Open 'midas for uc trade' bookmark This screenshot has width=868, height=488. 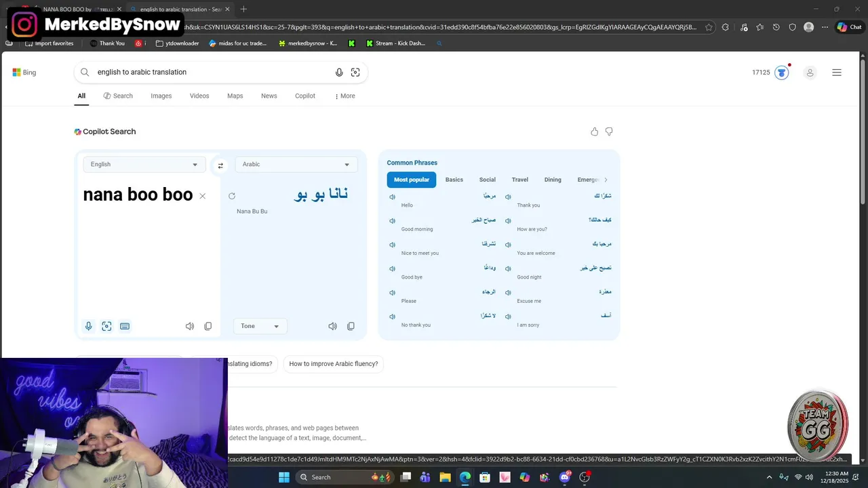coord(238,43)
